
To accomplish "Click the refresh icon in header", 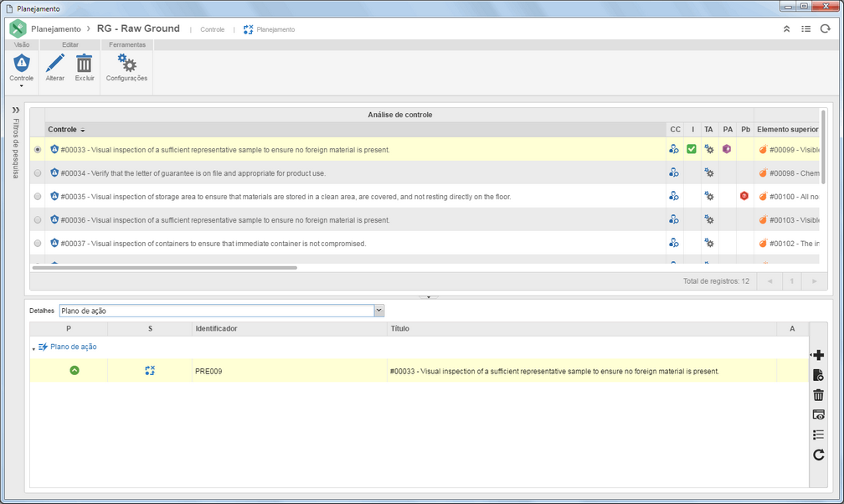I will coord(826,29).
